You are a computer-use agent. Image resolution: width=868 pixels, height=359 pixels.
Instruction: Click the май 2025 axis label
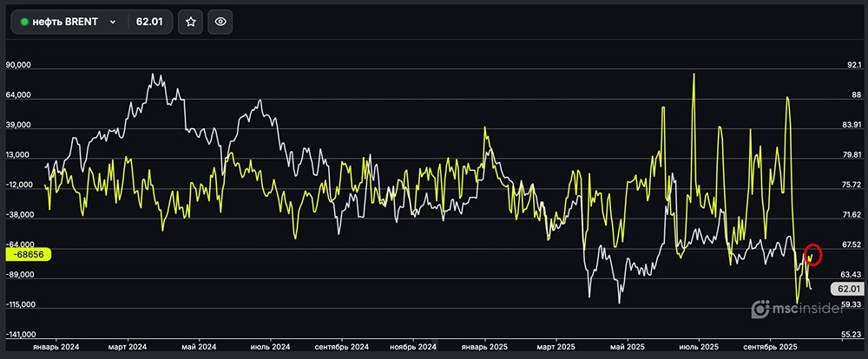pyautogui.click(x=628, y=348)
